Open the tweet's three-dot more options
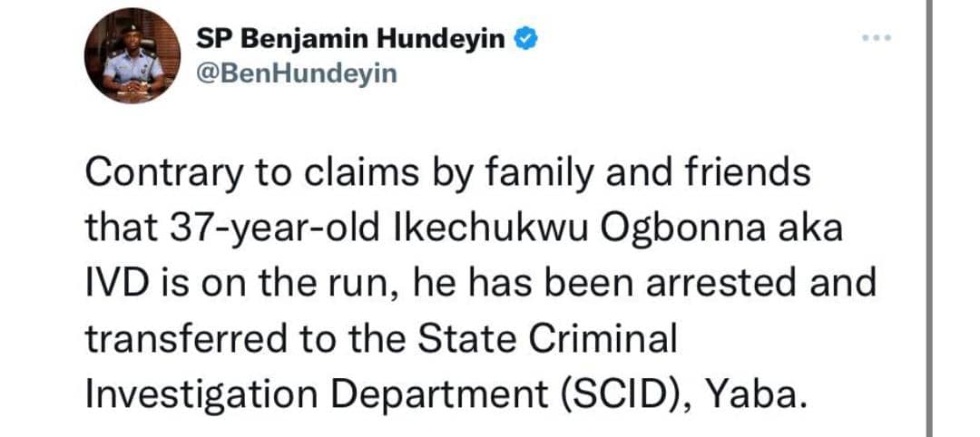 (x=877, y=39)
